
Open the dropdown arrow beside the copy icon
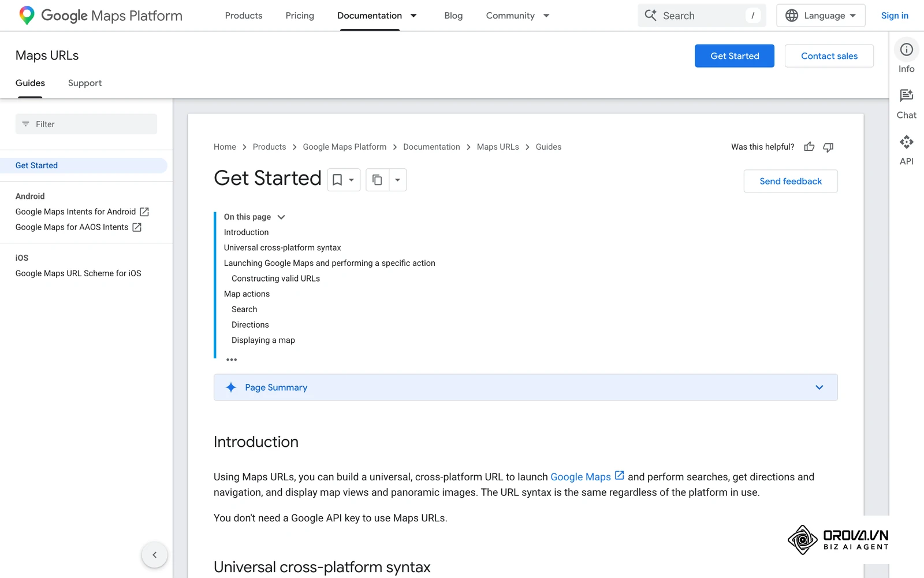point(397,180)
